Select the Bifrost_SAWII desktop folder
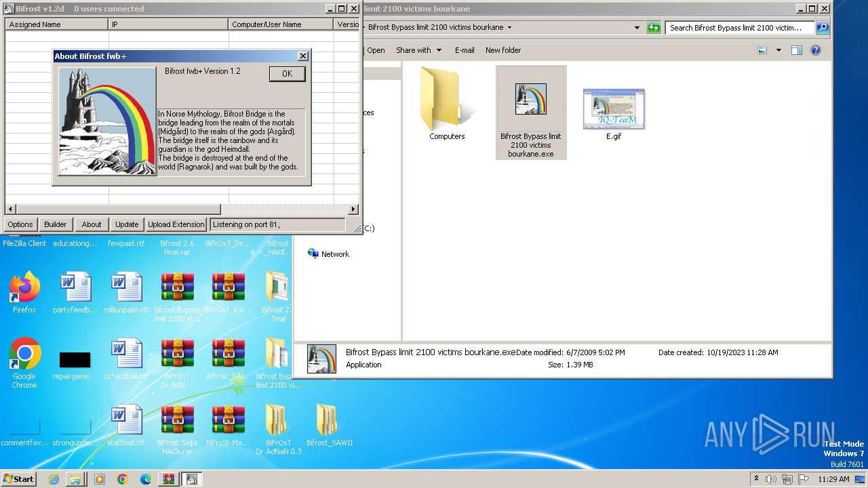Screen dimensions: 868x488 tap(330, 426)
